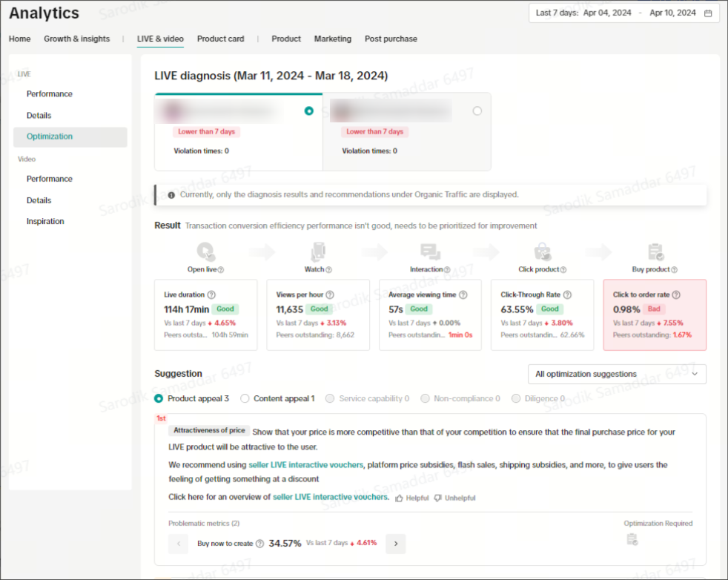Select the second LIVE session radio button
The height and width of the screenshot is (580, 728).
pos(477,111)
